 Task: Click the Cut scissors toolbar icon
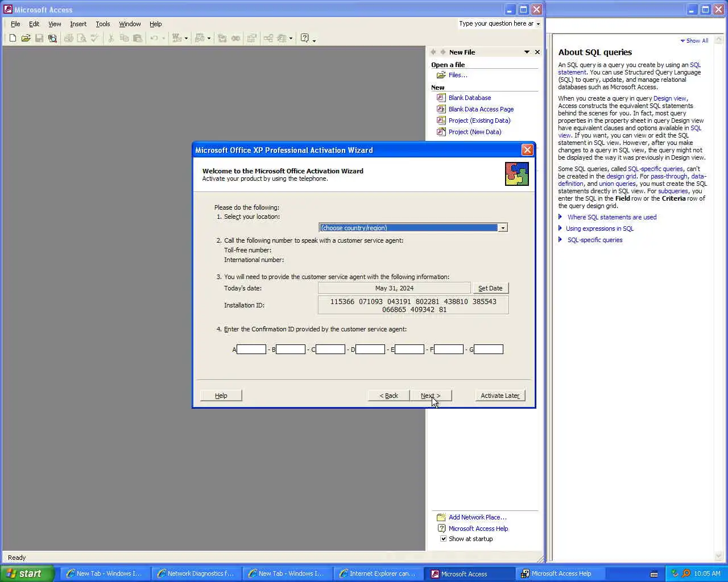point(111,38)
